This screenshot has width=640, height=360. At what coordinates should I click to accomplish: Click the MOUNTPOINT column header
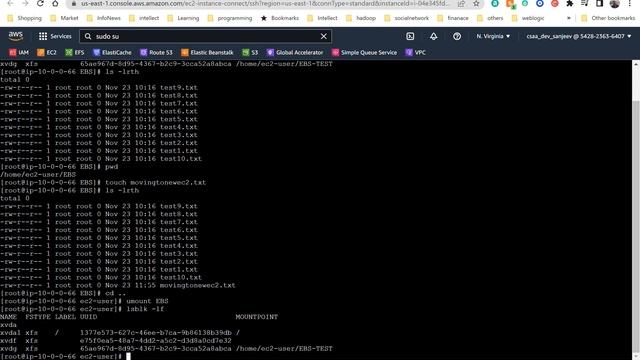coord(256,317)
